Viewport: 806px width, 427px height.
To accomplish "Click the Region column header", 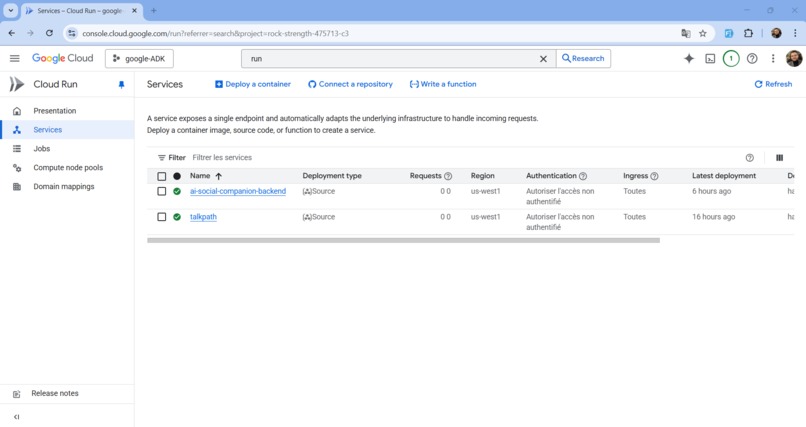I will coord(482,176).
